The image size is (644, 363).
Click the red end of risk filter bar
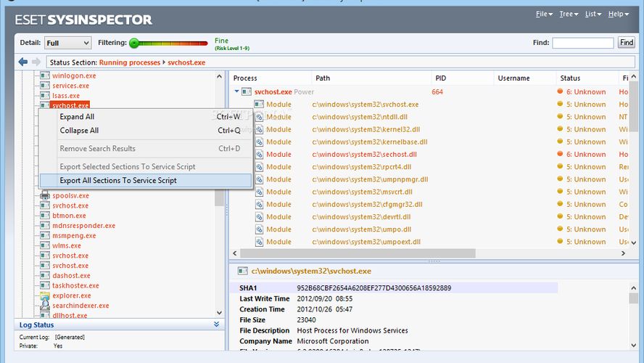pyautogui.click(x=202, y=43)
